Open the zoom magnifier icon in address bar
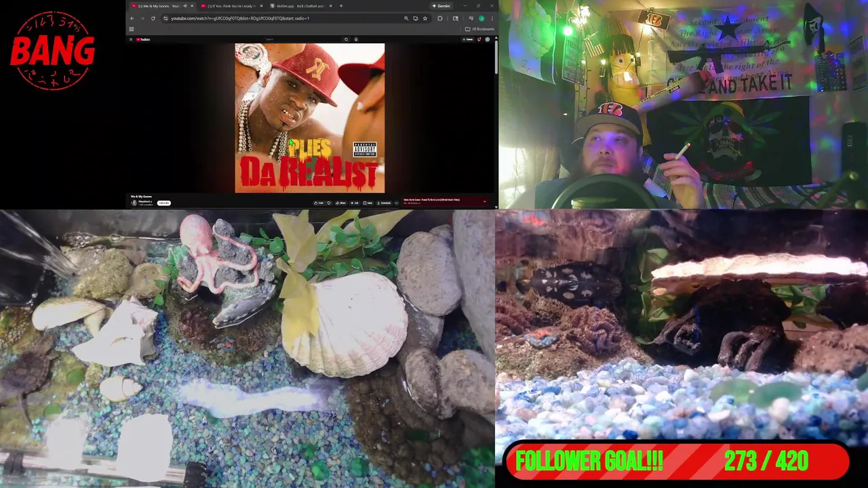Screen dimensions: 868x488 [x=406, y=18]
